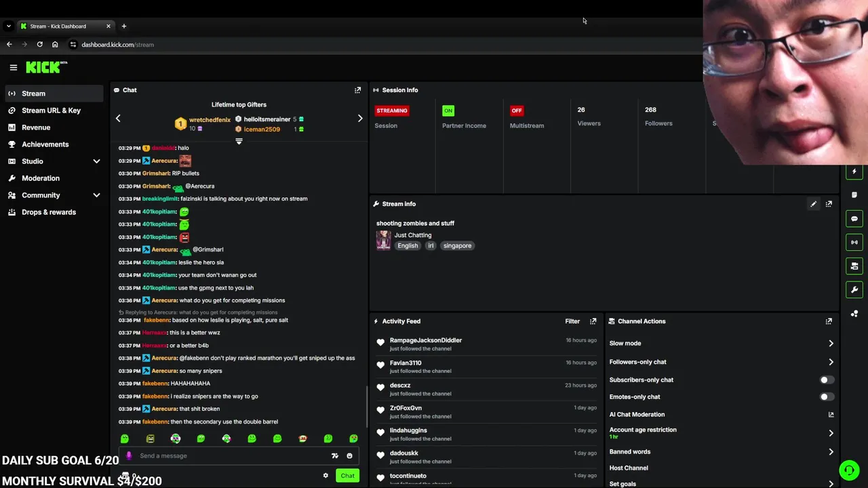Click the Just Chatting category thumbnail

[x=383, y=241]
